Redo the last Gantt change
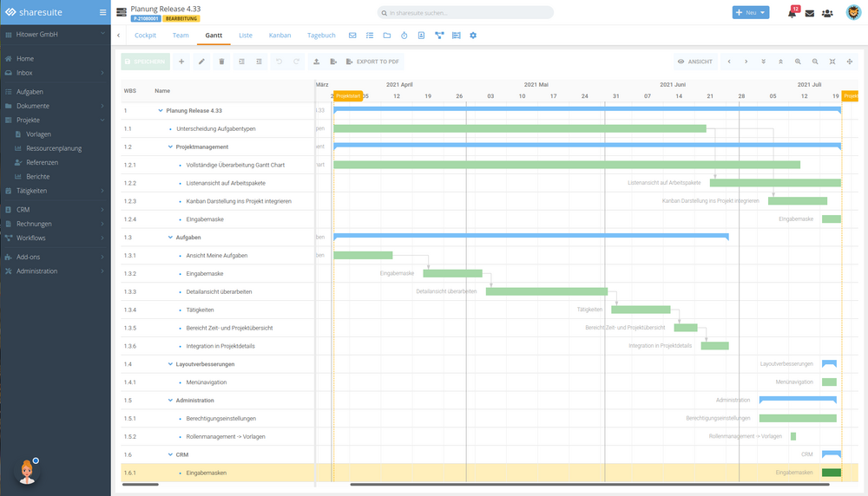 [x=296, y=62]
